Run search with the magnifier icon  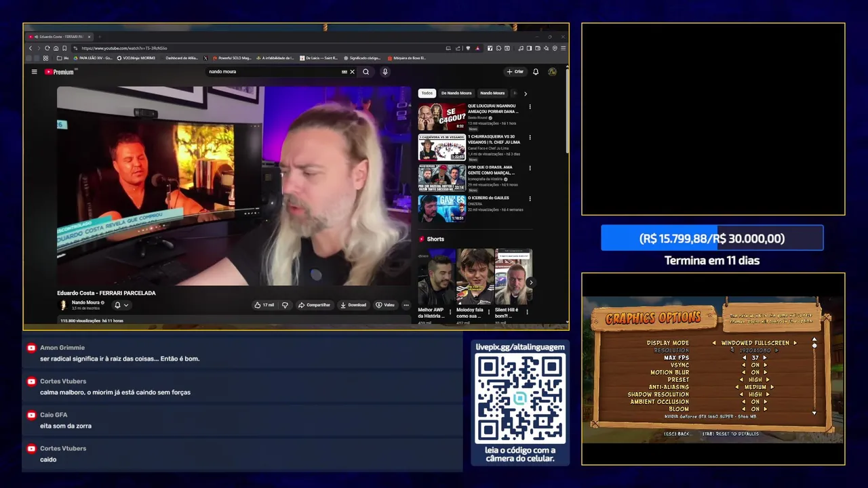pos(366,72)
